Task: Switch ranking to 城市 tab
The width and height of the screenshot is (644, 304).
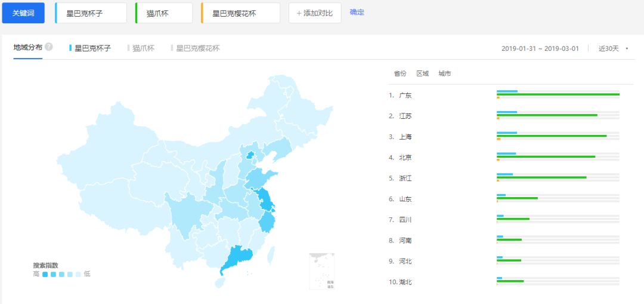Action: 444,73
